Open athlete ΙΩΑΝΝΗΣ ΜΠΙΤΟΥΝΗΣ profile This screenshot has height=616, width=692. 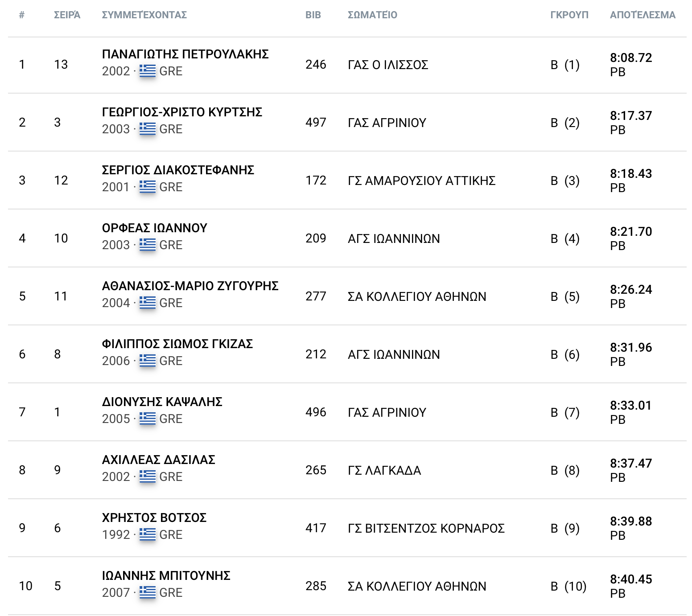click(166, 576)
